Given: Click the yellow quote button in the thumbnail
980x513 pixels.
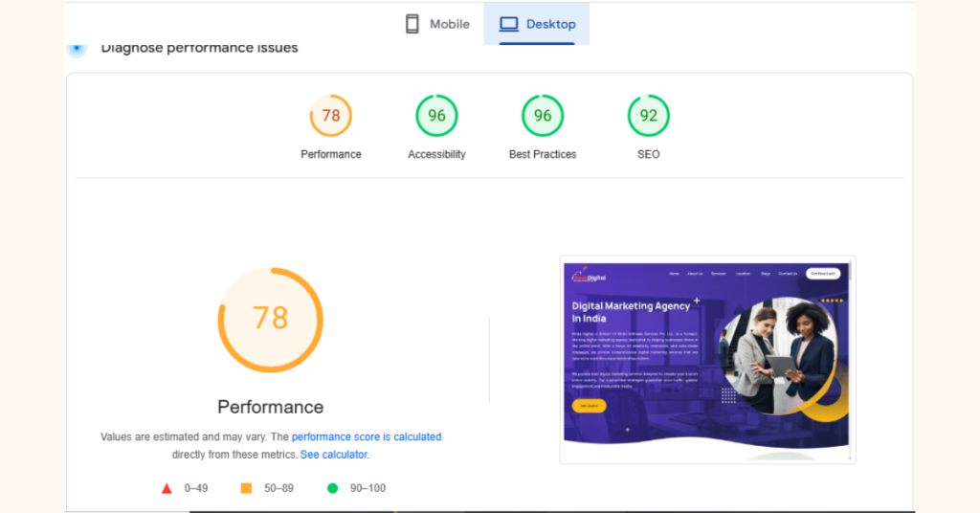Looking at the screenshot, I should (589, 406).
